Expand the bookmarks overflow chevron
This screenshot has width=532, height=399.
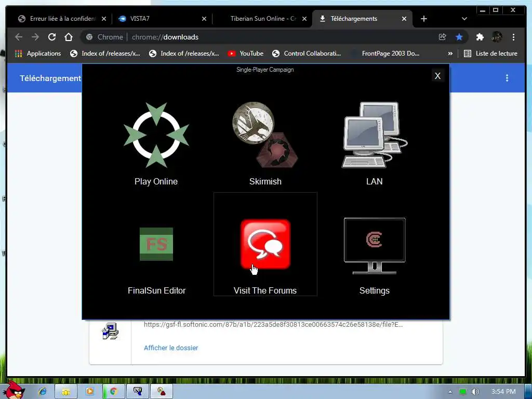450,54
